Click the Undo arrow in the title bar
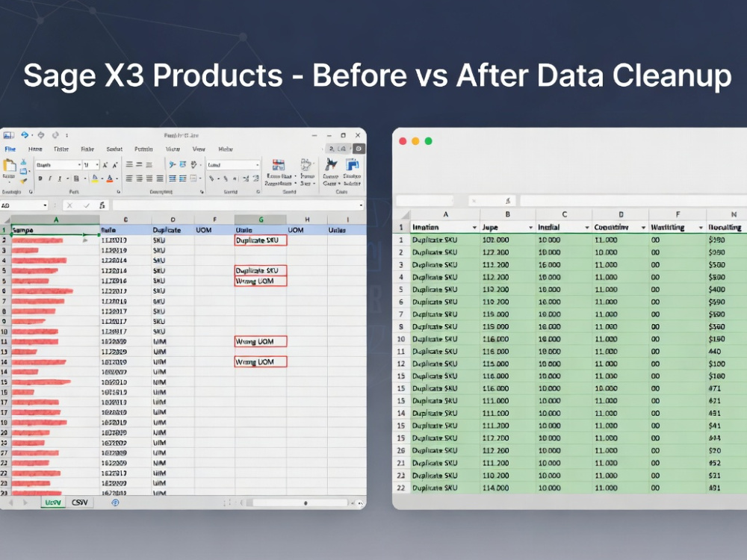The height and width of the screenshot is (560, 747). (x=25, y=135)
